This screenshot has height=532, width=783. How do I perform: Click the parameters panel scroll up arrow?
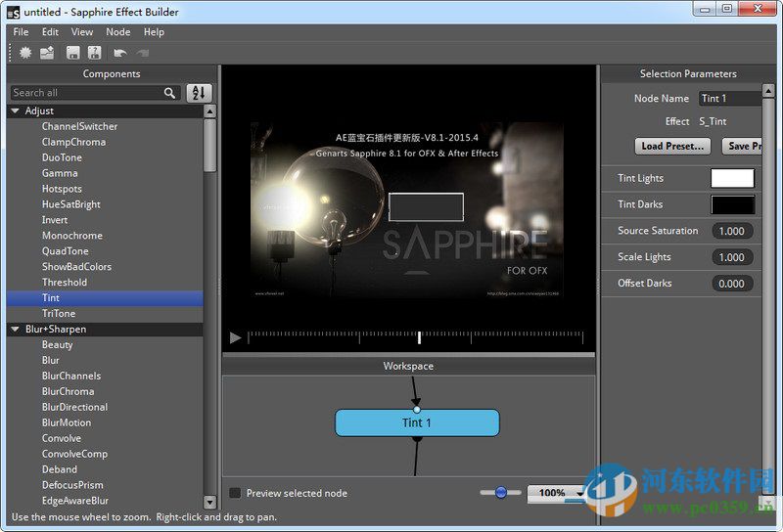click(x=768, y=90)
